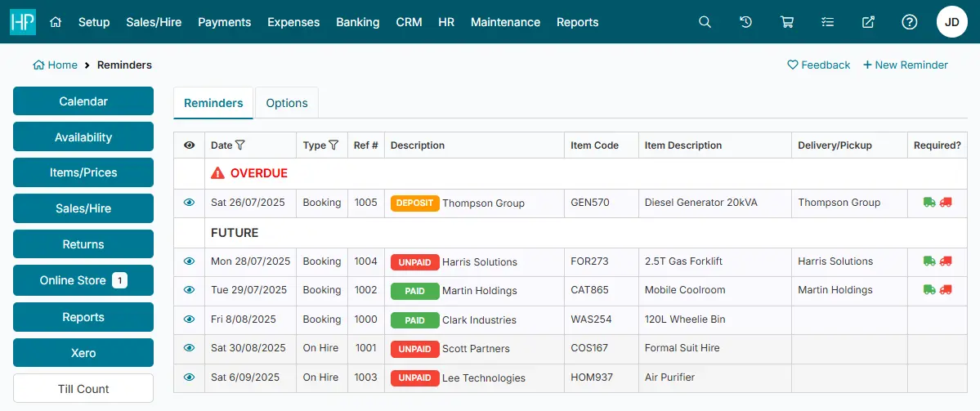Click red pickup truck for Martin Holdings
This screenshot has height=411, width=980.
tap(946, 290)
